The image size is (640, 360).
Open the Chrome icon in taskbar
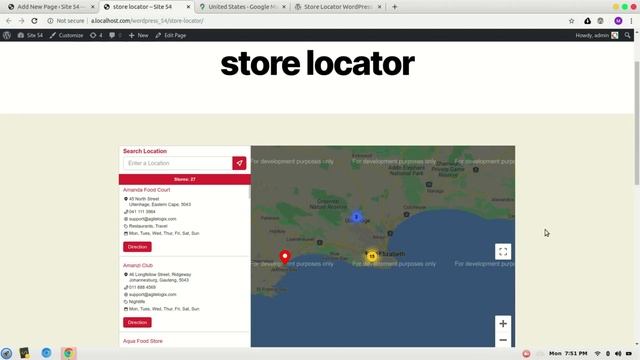click(x=68, y=353)
